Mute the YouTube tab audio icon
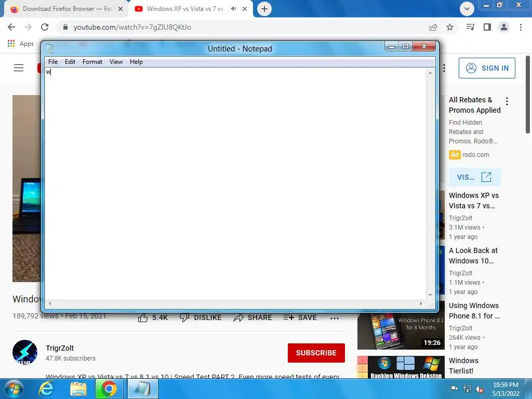The height and width of the screenshot is (399, 532). click(233, 9)
